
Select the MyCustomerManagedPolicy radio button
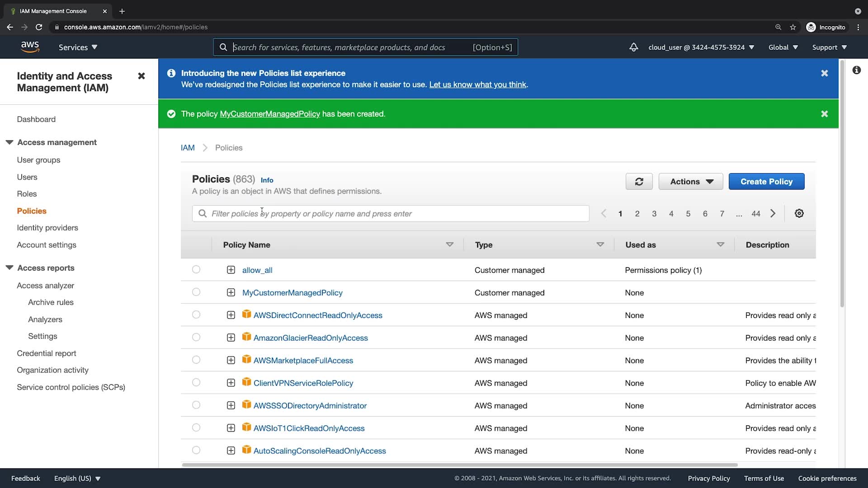pyautogui.click(x=196, y=292)
